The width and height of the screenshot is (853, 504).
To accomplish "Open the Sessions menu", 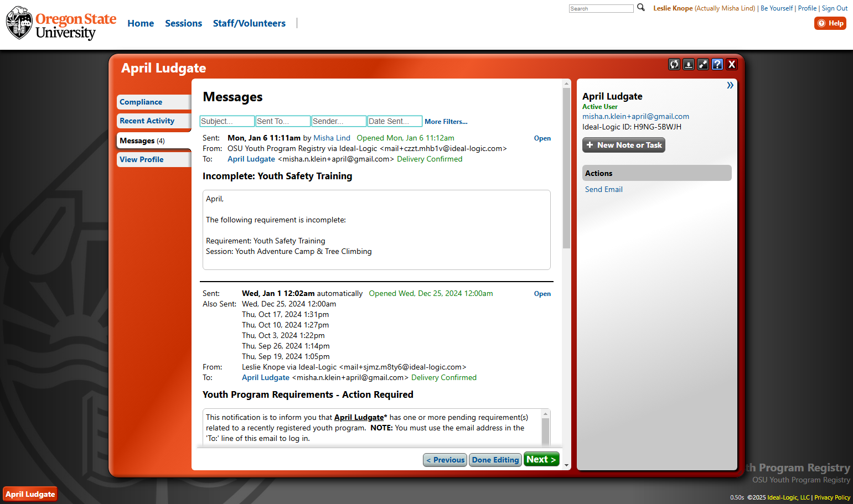I will (183, 23).
